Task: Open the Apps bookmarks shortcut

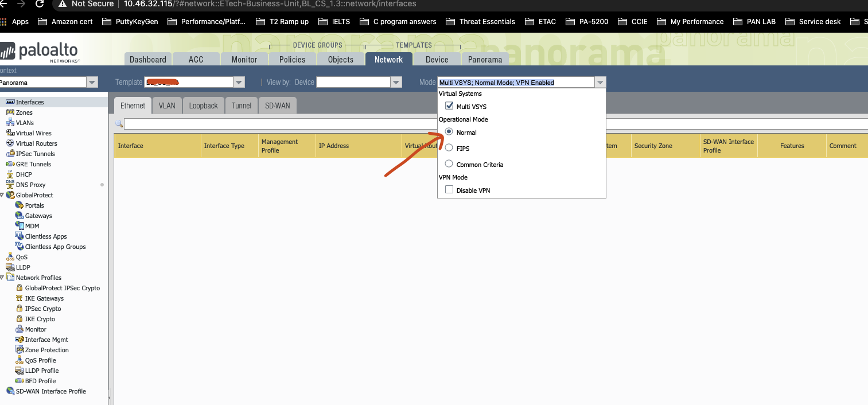Action: [x=14, y=21]
